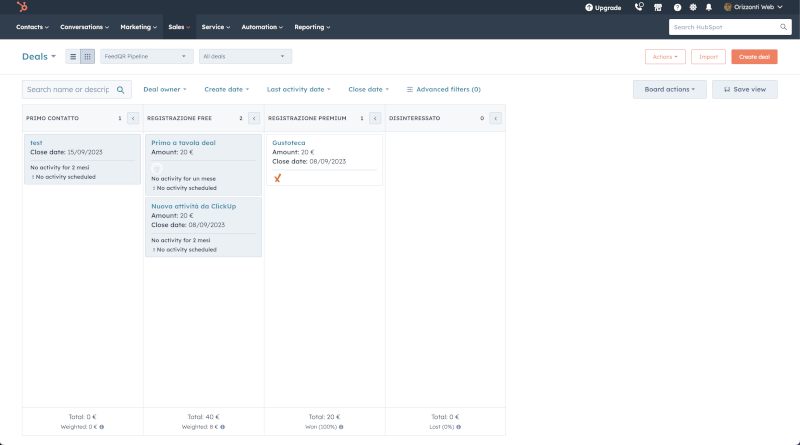Open the All deals view dropdown
Screen dimensions: 800x445
[x=245, y=57]
